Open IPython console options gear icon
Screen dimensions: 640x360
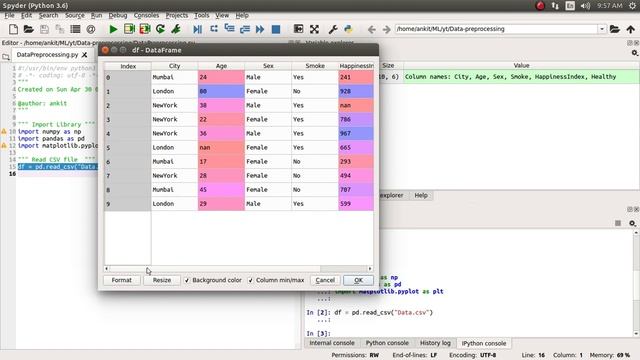click(x=632, y=223)
